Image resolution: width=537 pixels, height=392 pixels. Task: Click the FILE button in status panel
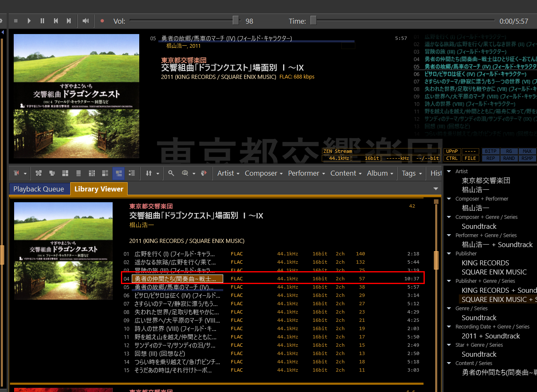[470, 158]
